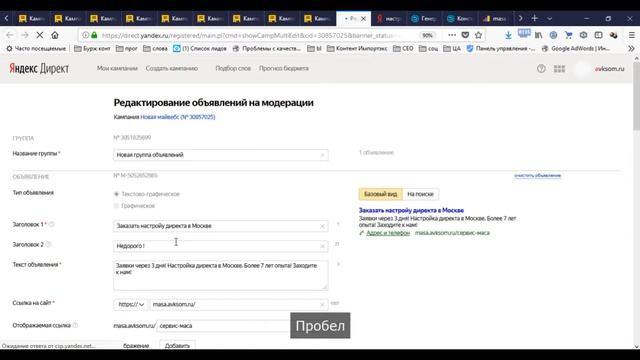Click the green padlock security icon

[94, 35]
